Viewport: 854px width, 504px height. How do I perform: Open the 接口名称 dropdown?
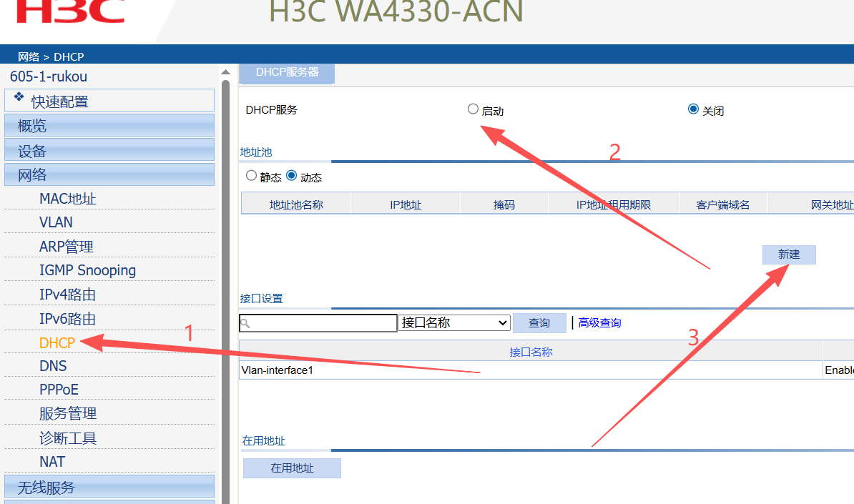[x=454, y=322]
